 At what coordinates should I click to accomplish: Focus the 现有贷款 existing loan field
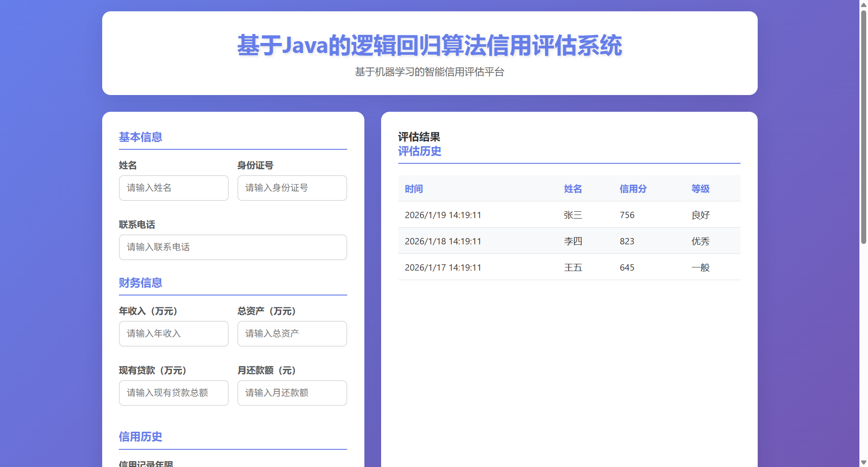click(174, 393)
